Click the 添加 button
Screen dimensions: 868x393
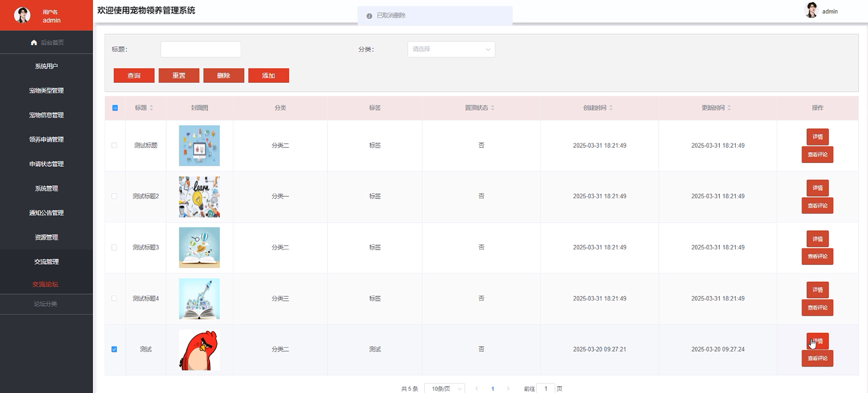point(269,75)
